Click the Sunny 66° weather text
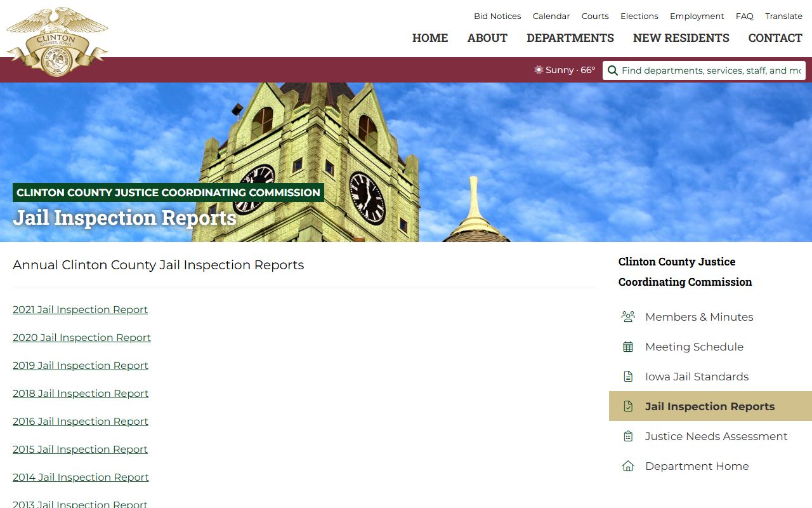This screenshot has height=508, width=812. point(570,70)
